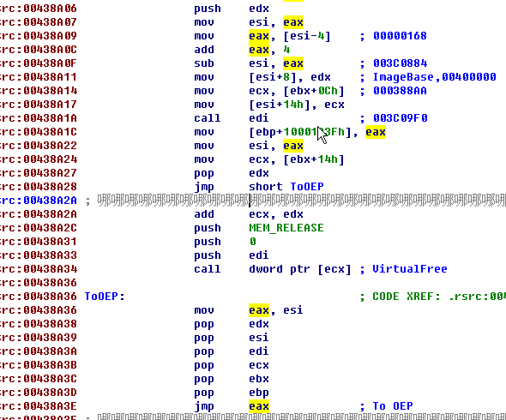Click the 0 operand of 'push 0' at 00438A31
The height and width of the screenshot is (420, 506).
click(253, 242)
